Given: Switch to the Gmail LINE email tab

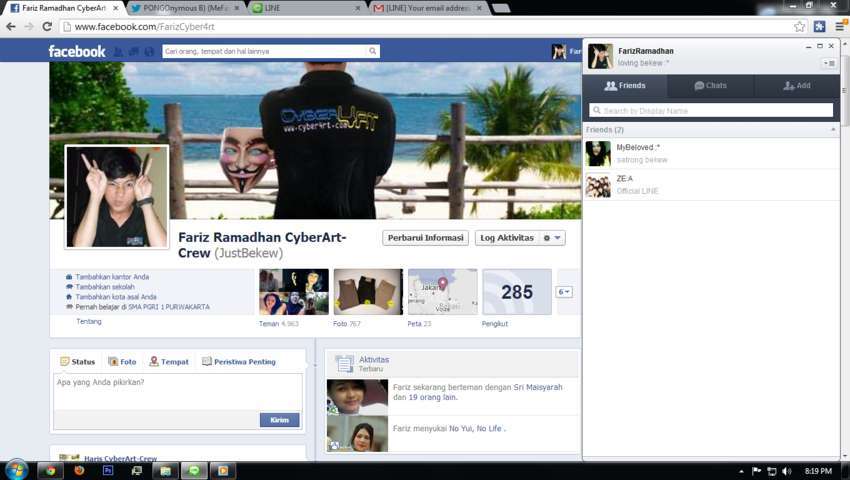Looking at the screenshot, I should click(x=428, y=8).
